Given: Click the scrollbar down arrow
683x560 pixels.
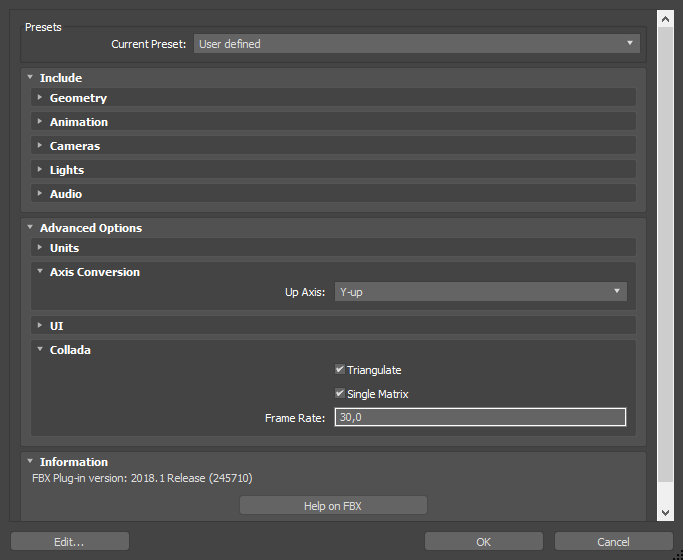Looking at the screenshot, I should click(666, 512).
